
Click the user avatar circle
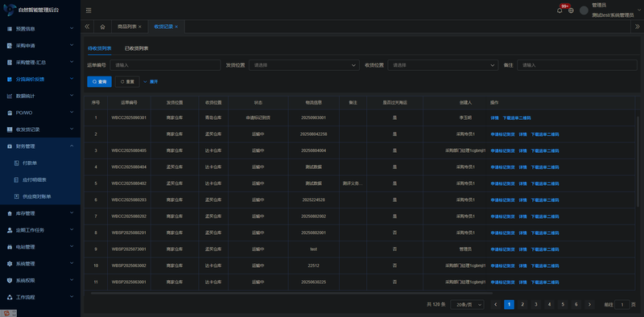[584, 10]
